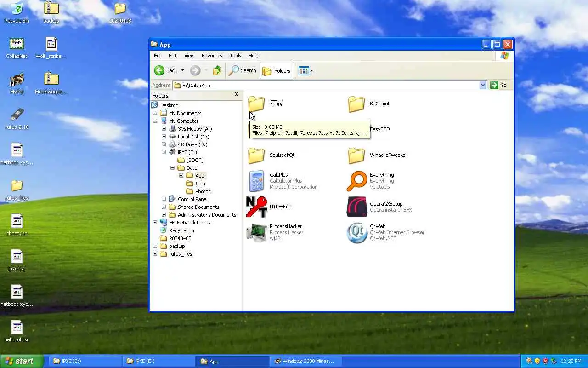Select the NTPWEdit program icon
Screen dimensions: 588x368
(x=256, y=207)
